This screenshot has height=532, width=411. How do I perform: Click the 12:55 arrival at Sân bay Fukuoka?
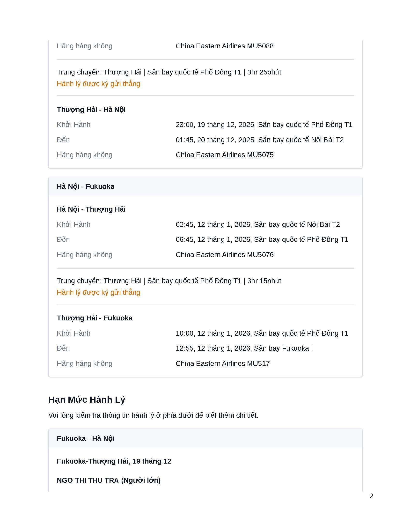click(x=244, y=348)
